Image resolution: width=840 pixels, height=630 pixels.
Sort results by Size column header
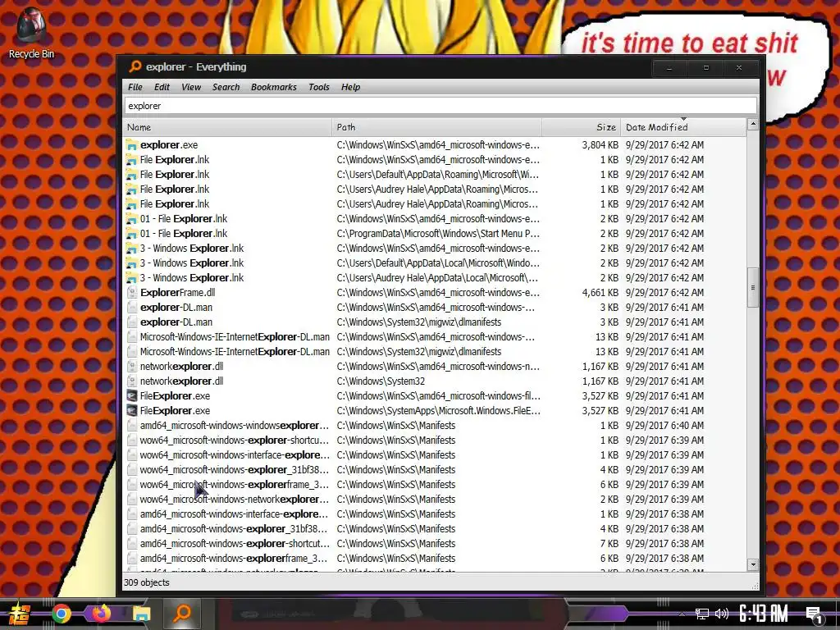582,127
